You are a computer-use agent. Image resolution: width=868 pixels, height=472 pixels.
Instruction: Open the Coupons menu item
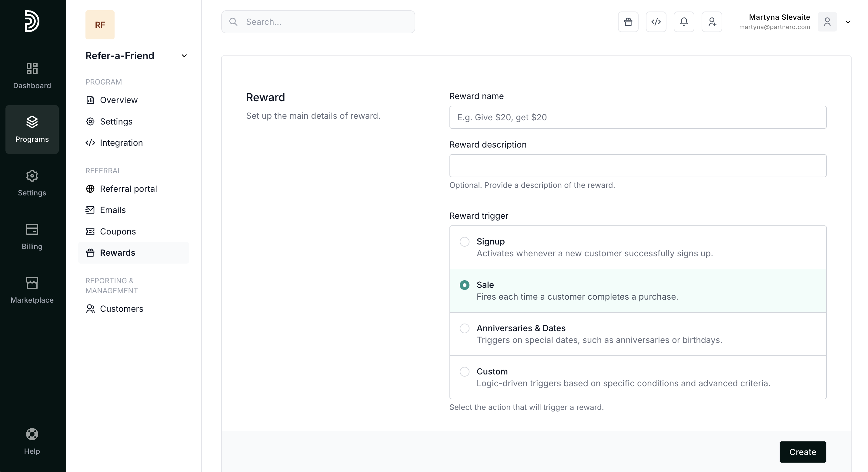118,231
